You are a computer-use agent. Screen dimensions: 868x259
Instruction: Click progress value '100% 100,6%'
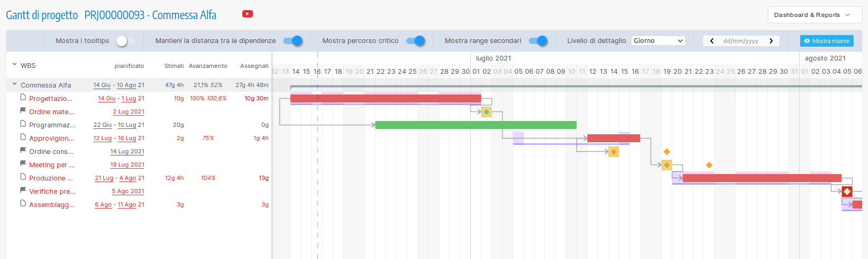208,99
